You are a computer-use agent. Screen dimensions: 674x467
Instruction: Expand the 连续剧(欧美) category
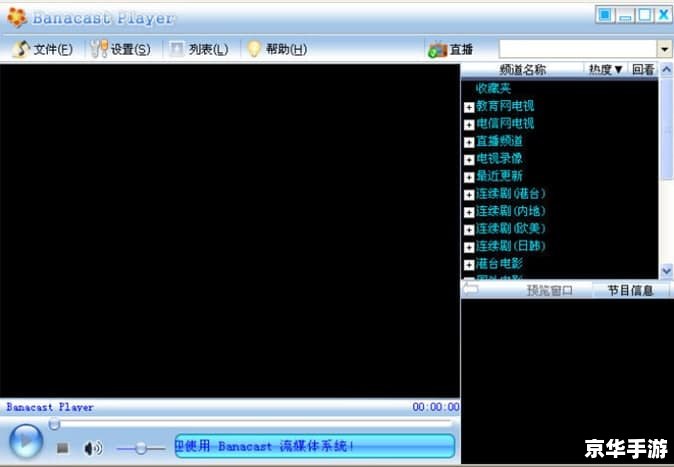[469, 230]
